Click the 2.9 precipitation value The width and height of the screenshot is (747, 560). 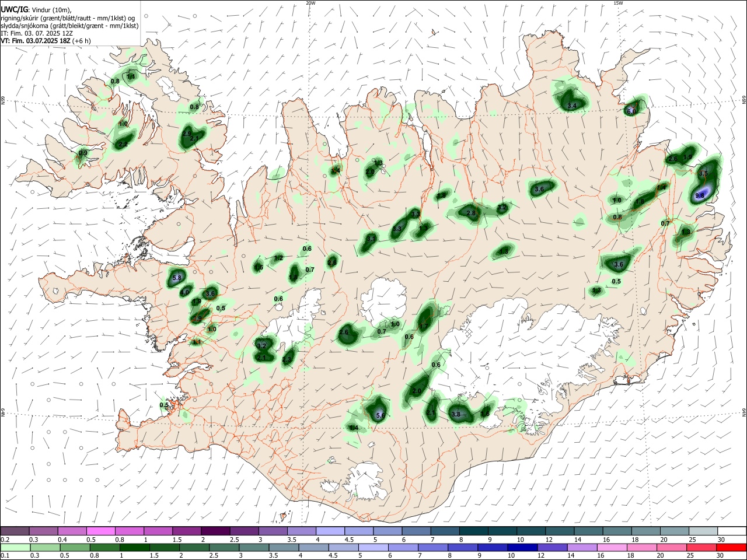pyautogui.click(x=187, y=134)
